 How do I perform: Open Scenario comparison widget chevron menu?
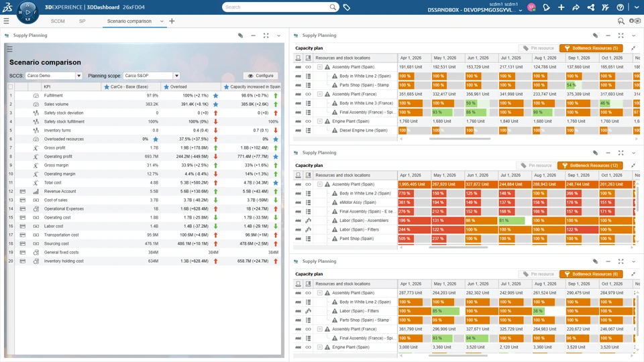pos(279,36)
